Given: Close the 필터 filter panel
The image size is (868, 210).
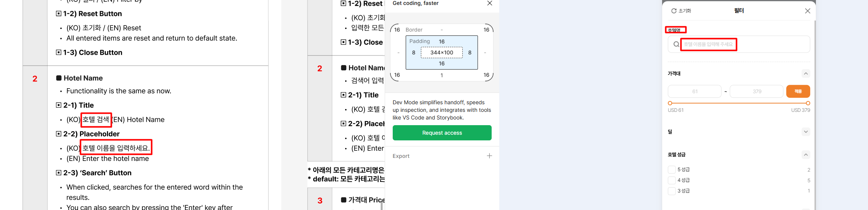Looking at the screenshot, I should [x=807, y=11].
